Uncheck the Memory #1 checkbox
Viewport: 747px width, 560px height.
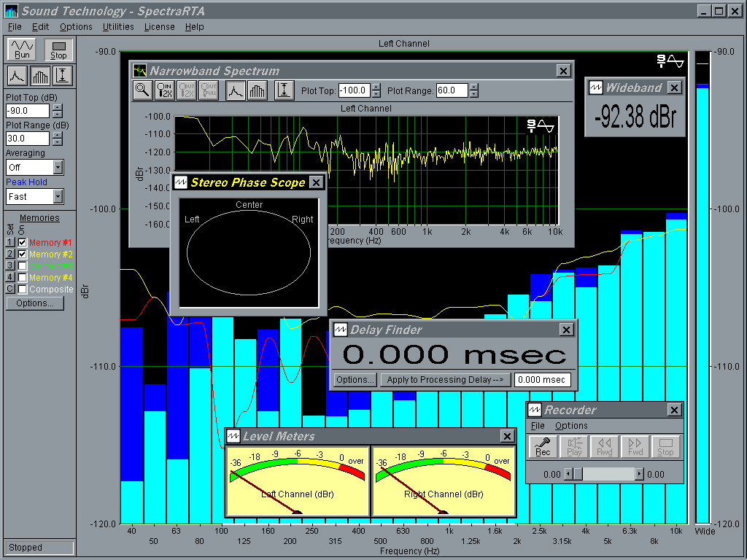point(22,242)
